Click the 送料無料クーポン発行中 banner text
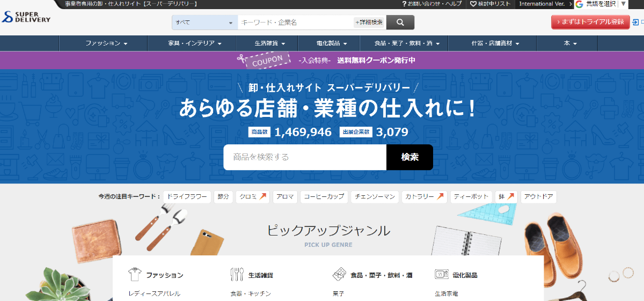Viewport: 644px width, 301px height. pos(376,60)
